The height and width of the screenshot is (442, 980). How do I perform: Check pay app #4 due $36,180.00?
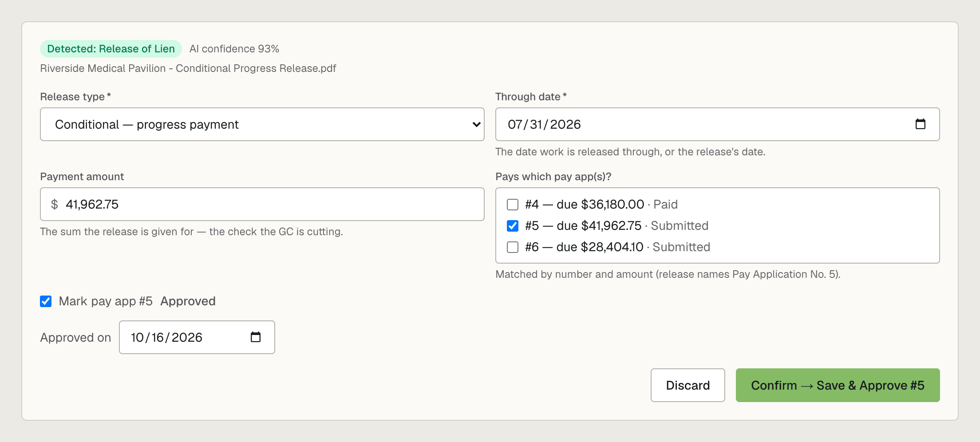coord(513,205)
